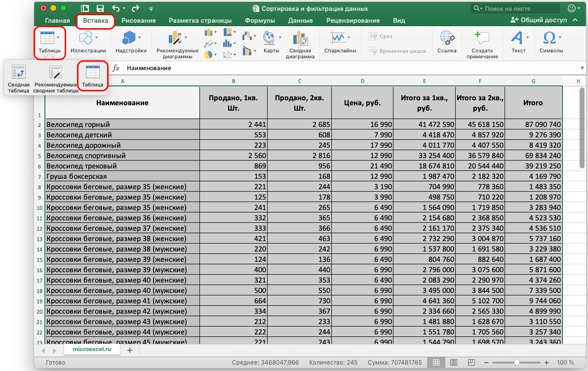Click the Общий доступ (Share) button
Viewport: 588px width, 371px height.
click(x=539, y=20)
